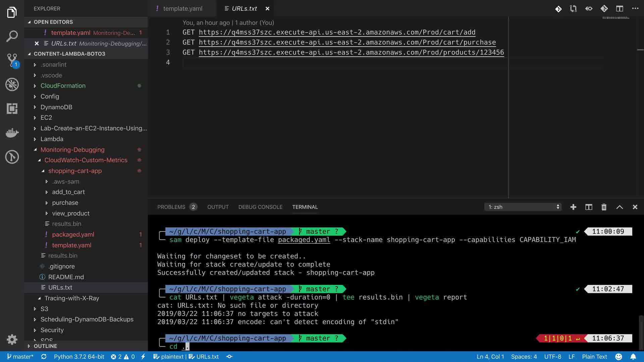Click the terminal scrollbar thumb
The image size is (644, 362).
pos(641,332)
